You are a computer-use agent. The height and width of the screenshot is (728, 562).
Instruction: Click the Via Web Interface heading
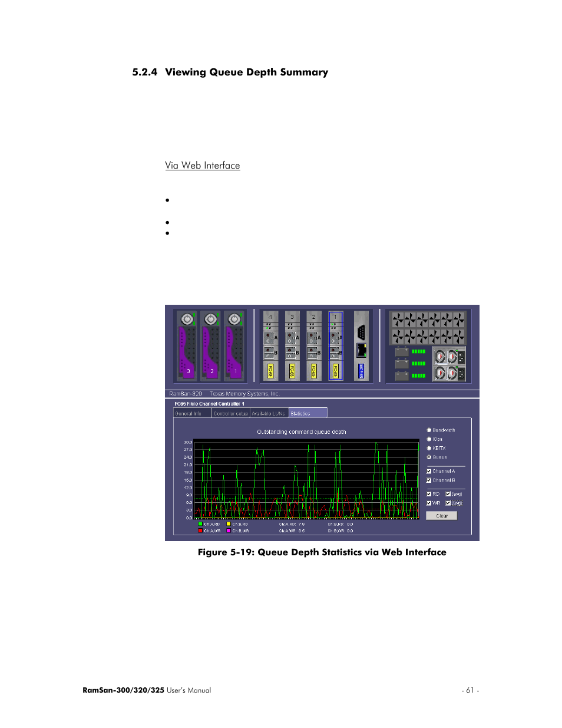203,166
